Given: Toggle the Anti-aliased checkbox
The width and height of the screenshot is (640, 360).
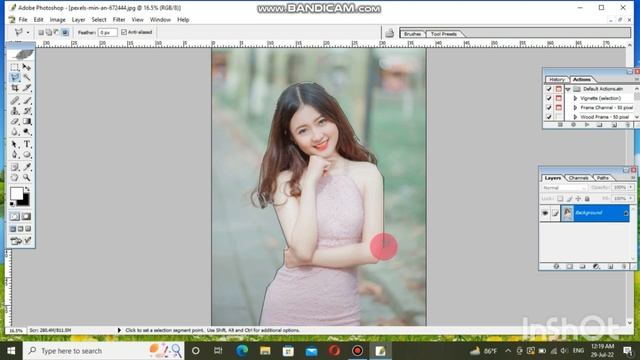Looking at the screenshot, I should click(x=124, y=32).
